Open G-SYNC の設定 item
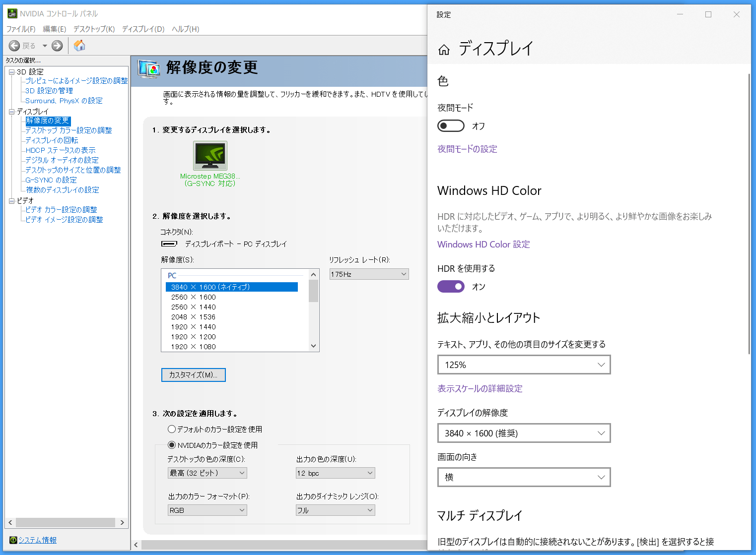Screen dimensions: 756x555 pyautogui.click(x=51, y=180)
